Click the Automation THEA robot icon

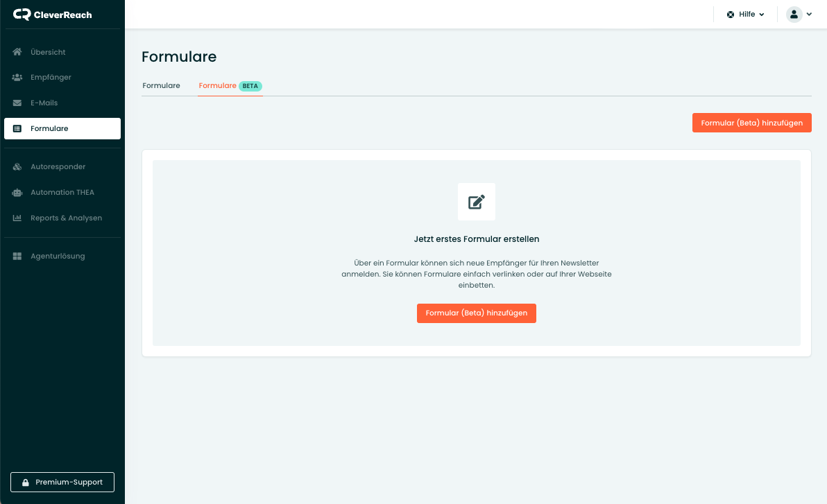[x=17, y=192]
